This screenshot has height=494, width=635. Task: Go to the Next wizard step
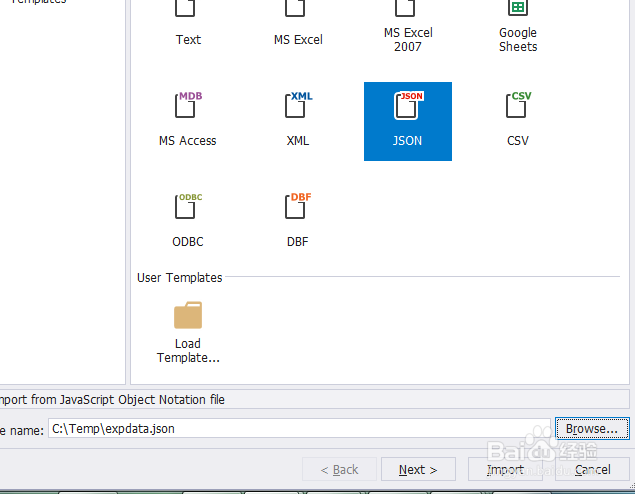[418, 469]
